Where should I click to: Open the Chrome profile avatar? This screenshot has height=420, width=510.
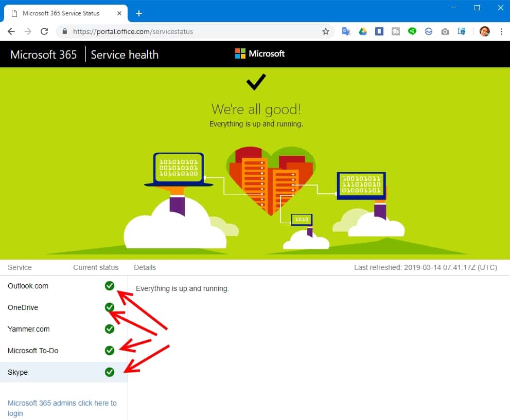484,31
